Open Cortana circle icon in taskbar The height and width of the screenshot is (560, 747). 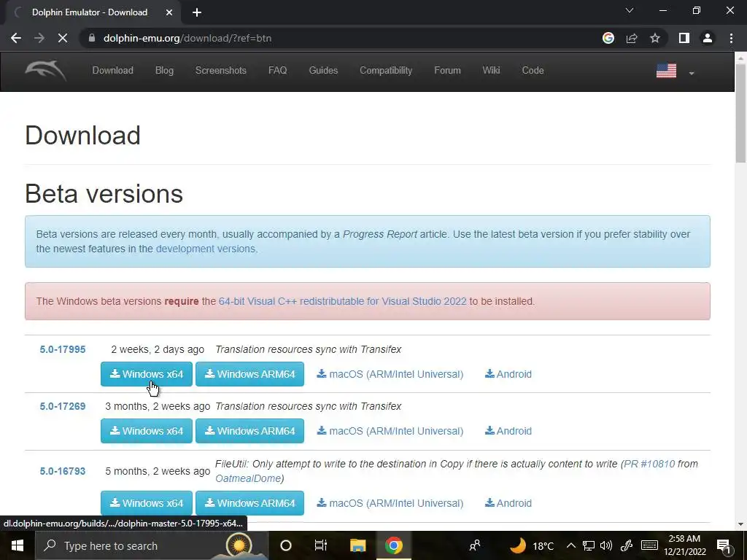click(286, 545)
